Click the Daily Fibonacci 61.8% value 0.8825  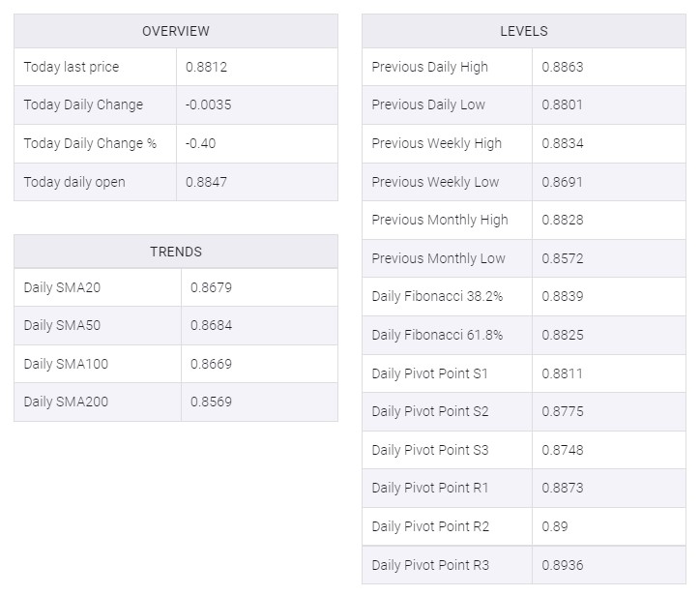[x=563, y=335]
